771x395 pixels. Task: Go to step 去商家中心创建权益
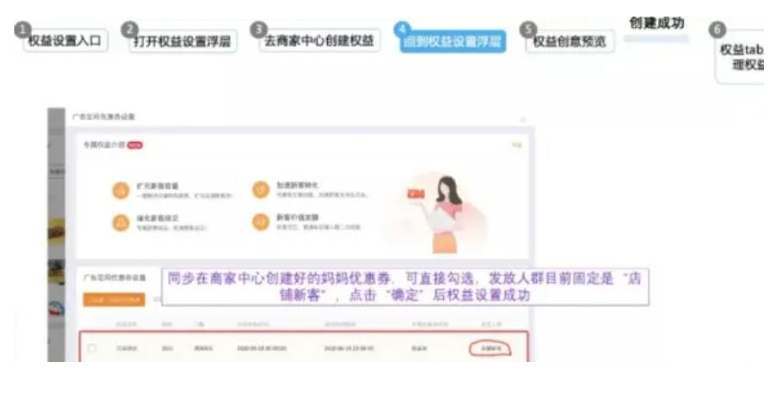(x=320, y=41)
